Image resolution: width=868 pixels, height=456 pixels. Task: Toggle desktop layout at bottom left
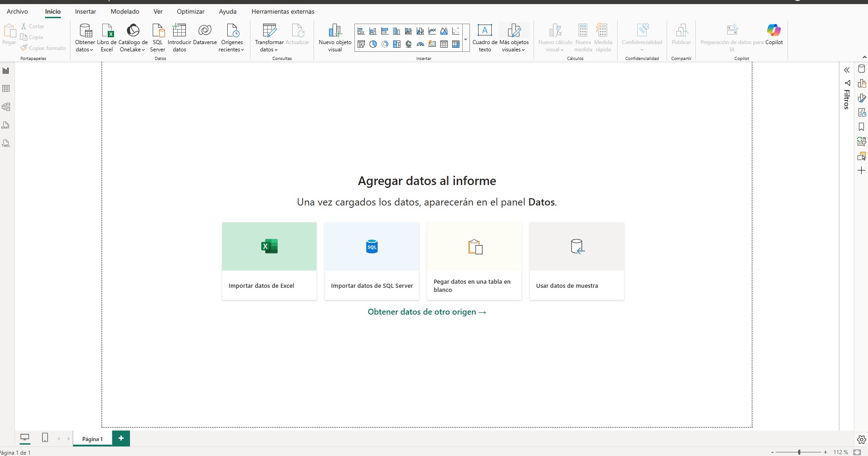pos(25,438)
